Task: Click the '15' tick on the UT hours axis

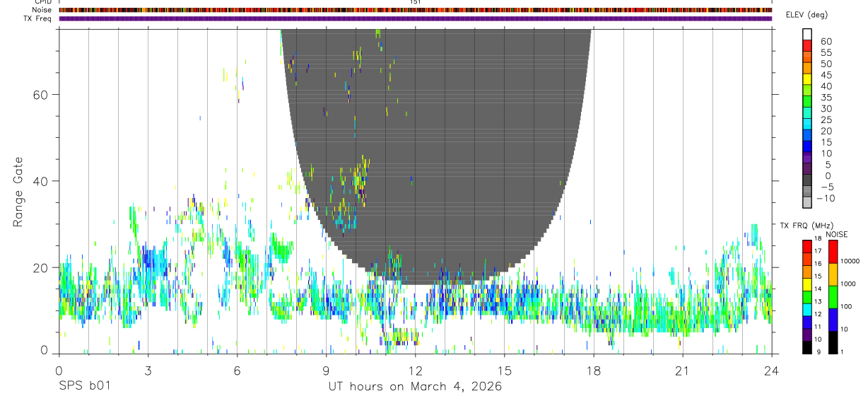Action: [x=505, y=371]
